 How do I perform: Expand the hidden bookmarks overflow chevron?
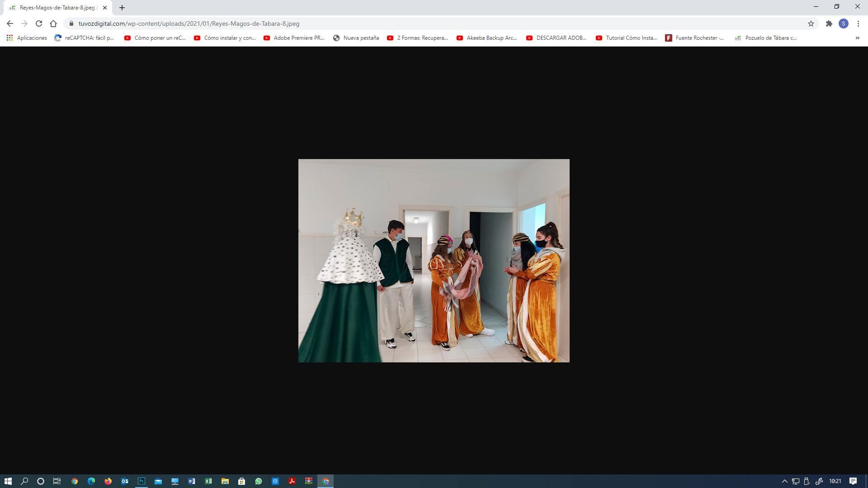coord(857,38)
